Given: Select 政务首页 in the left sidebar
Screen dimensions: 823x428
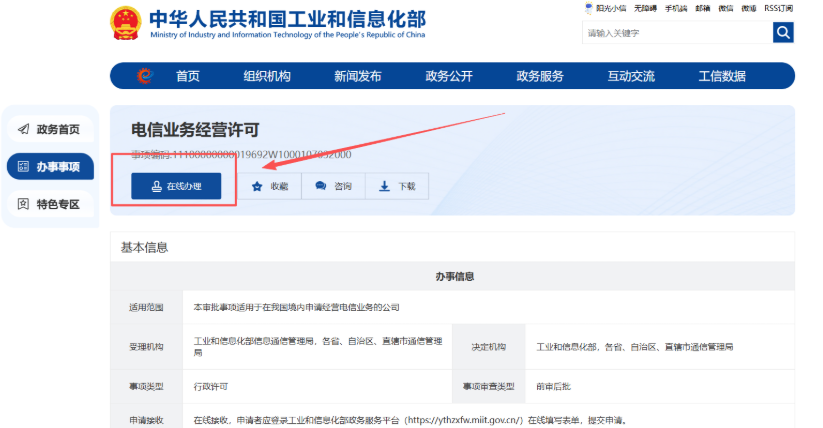Looking at the screenshot, I should [x=50, y=129].
